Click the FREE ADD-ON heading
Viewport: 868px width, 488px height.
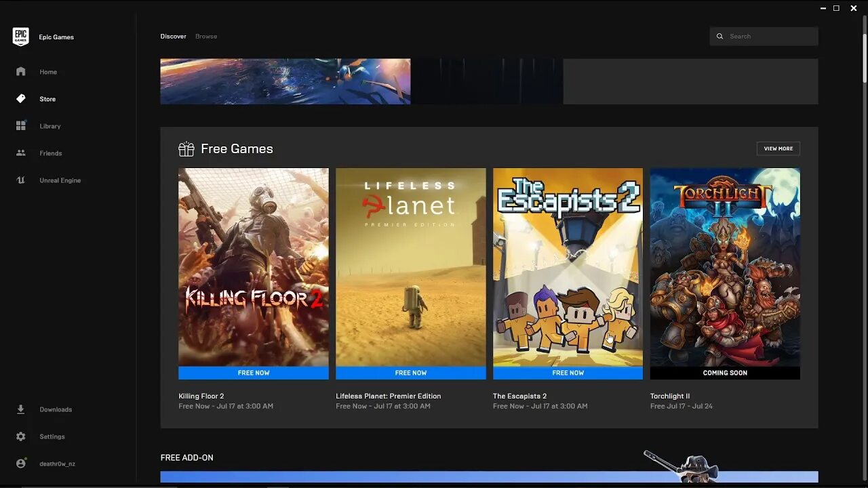186,457
